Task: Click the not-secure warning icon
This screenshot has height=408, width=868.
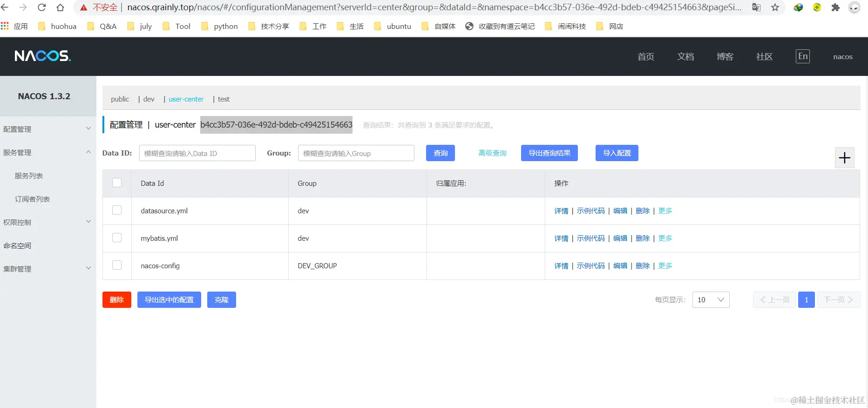Action: tap(84, 7)
